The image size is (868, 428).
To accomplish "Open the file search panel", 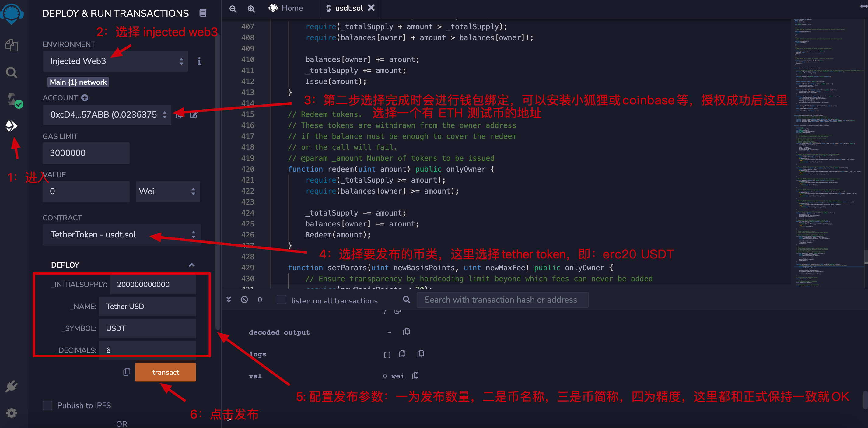I will tap(11, 72).
